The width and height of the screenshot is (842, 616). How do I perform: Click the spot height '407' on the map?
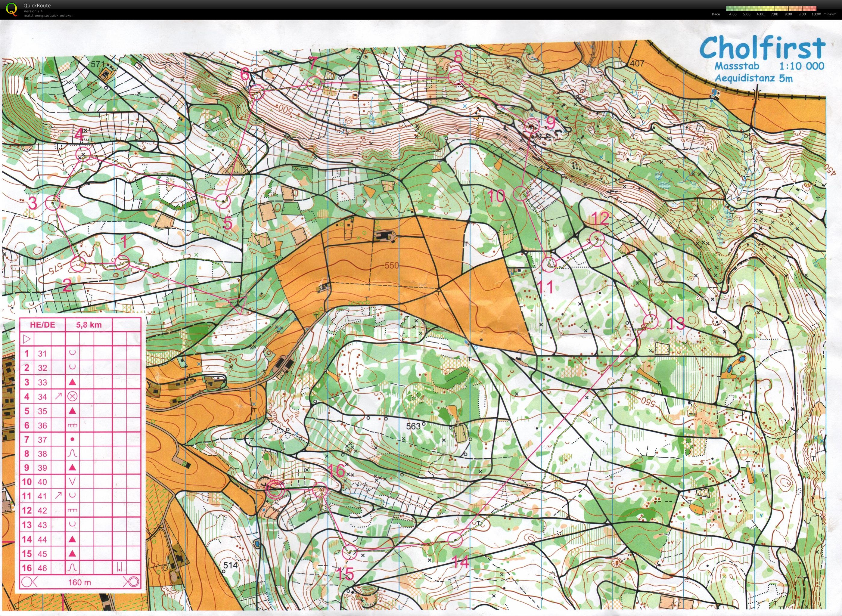(x=637, y=63)
